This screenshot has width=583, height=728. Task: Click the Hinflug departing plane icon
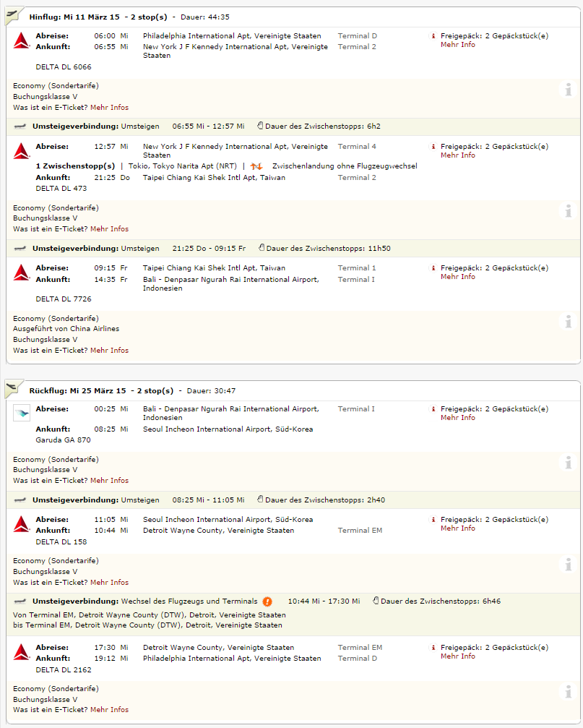click(12, 15)
